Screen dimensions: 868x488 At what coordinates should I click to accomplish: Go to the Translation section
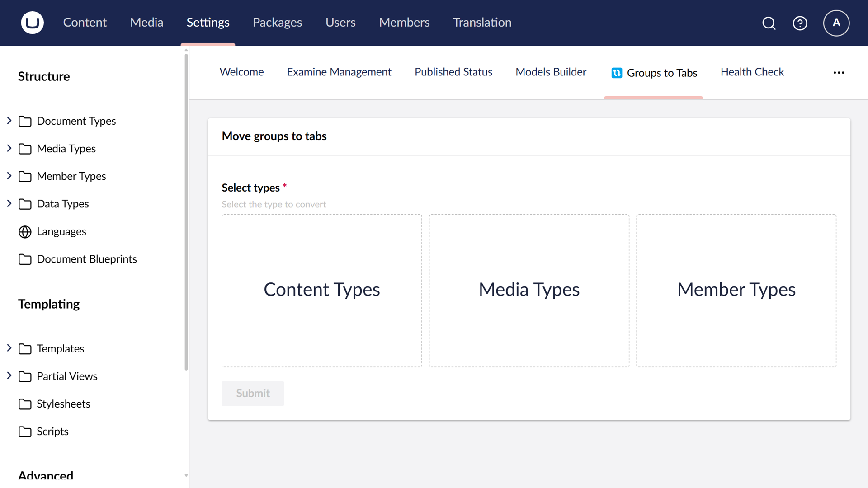coord(482,22)
